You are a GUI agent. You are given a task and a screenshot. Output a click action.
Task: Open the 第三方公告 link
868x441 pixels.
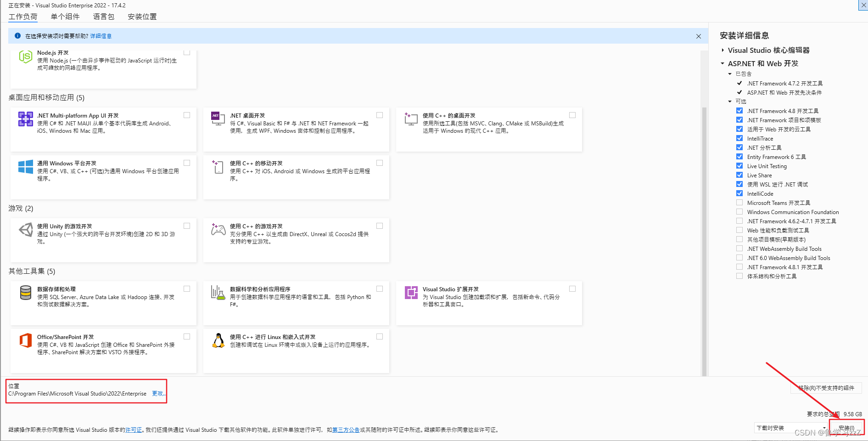point(346,430)
